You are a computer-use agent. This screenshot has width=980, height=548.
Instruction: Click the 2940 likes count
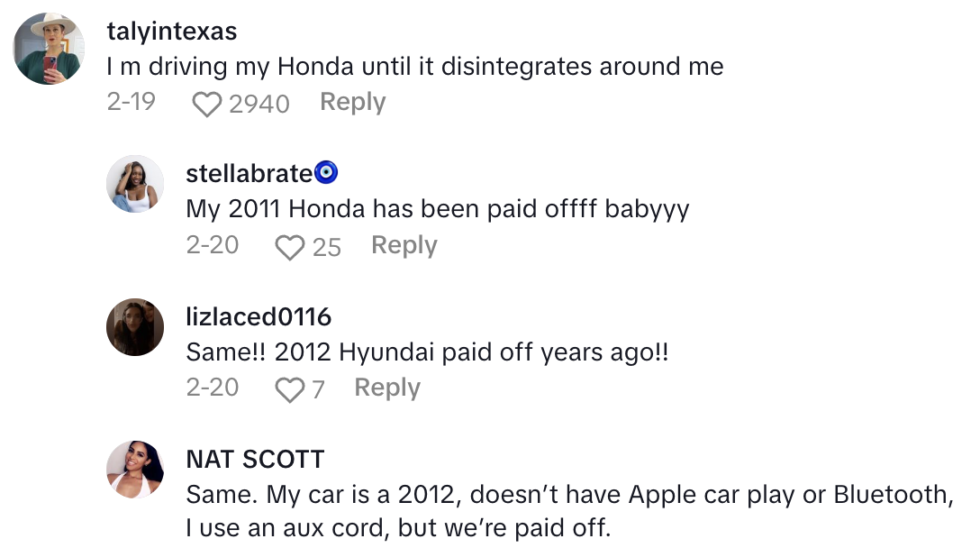pyautogui.click(x=259, y=105)
